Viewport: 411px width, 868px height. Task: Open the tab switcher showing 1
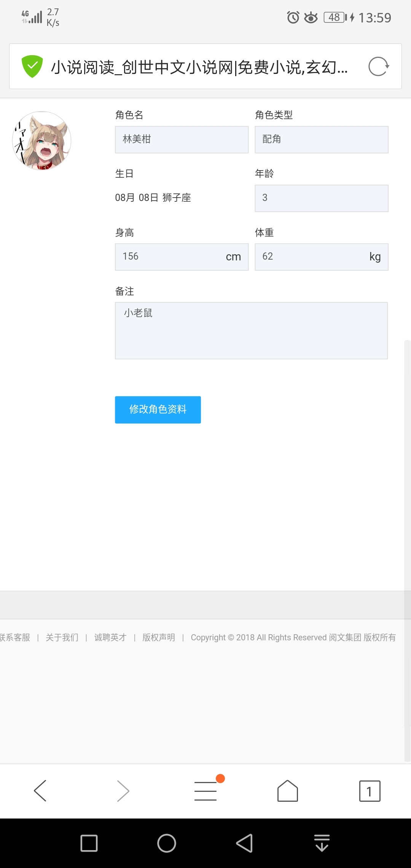[x=370, y=791]
